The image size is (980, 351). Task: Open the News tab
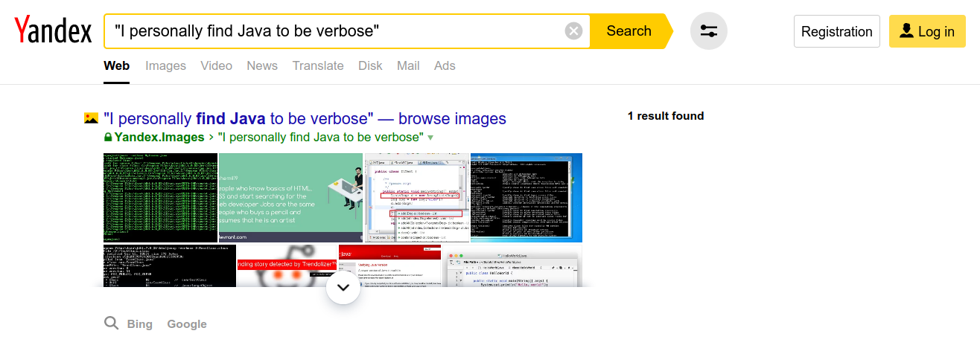pos(262,65)
